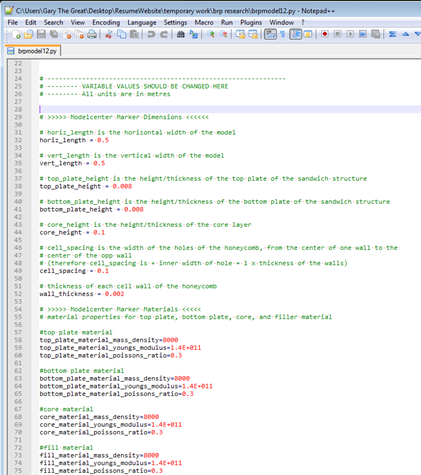The height and width of the screenshot is (475, 421).
Task: Open the Encoding menu
Action: (x=106, y=22)
